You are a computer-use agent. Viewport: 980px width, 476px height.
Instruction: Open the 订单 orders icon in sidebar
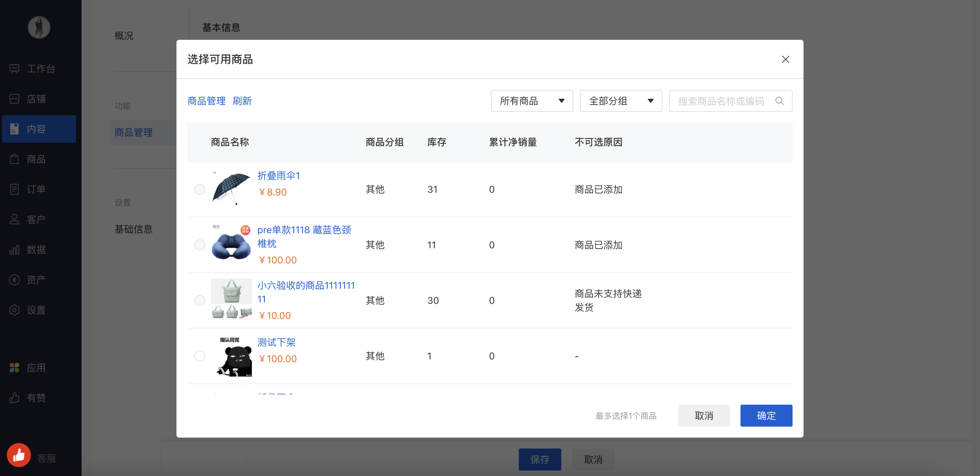(14, 189)
